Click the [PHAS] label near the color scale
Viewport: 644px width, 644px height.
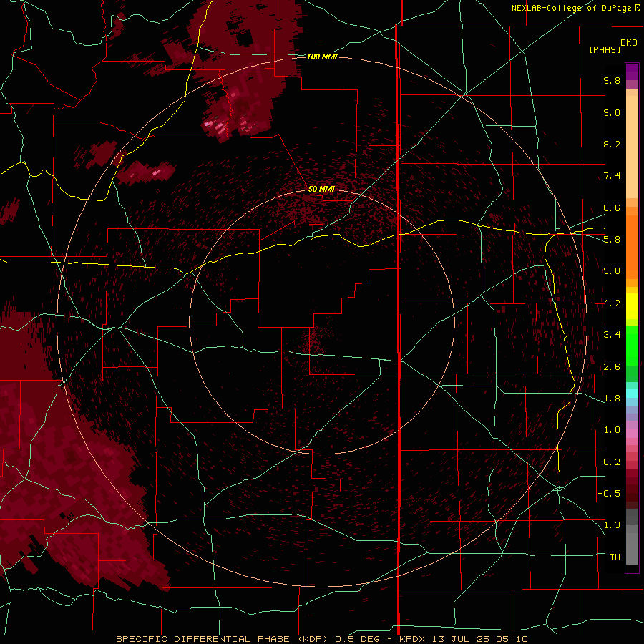coord(605,50)
